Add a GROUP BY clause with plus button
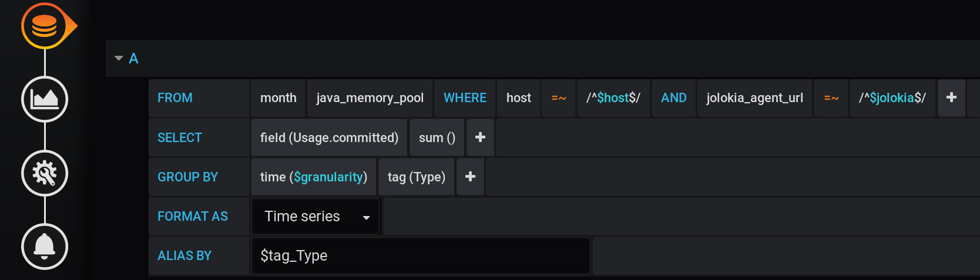 tap(470, 177)
